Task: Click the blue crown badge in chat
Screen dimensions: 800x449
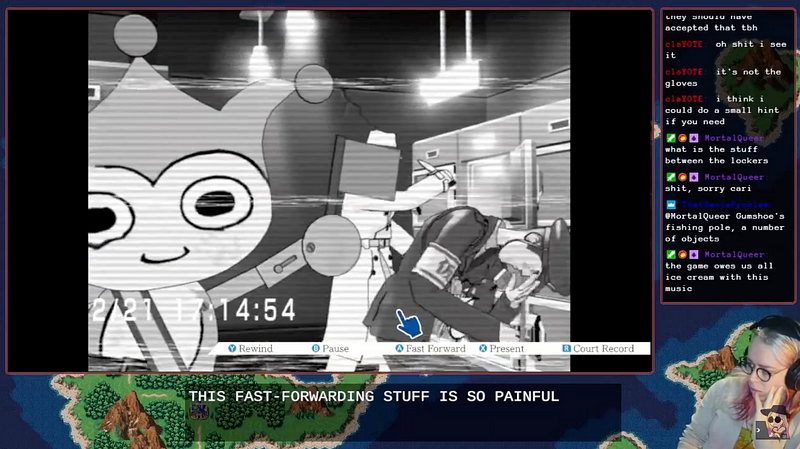Action: point(671,205)
